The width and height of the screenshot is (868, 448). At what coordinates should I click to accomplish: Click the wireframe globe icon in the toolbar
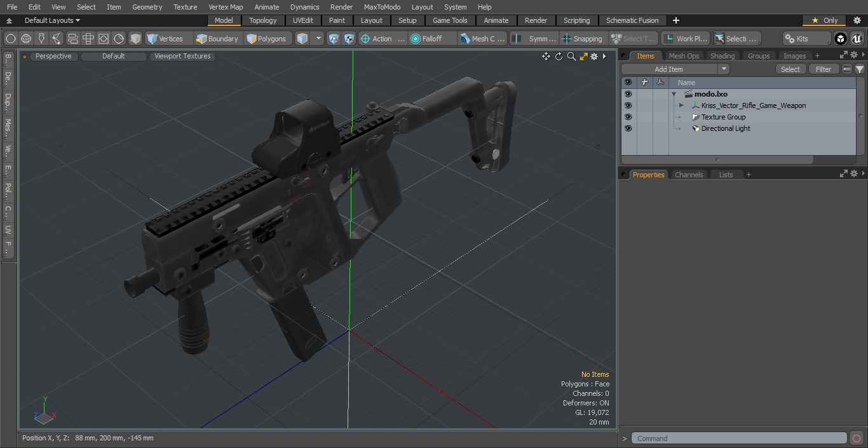[26, 39]
